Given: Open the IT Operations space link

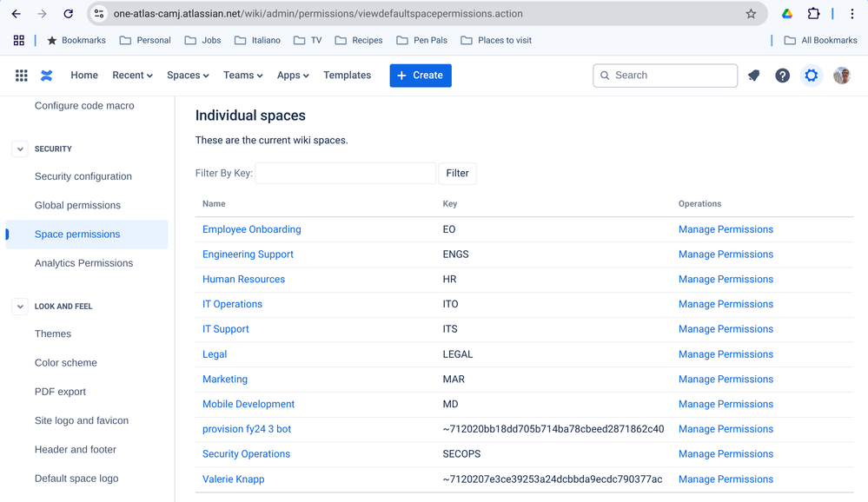Looking at the screenshot, I should (232, 304).
